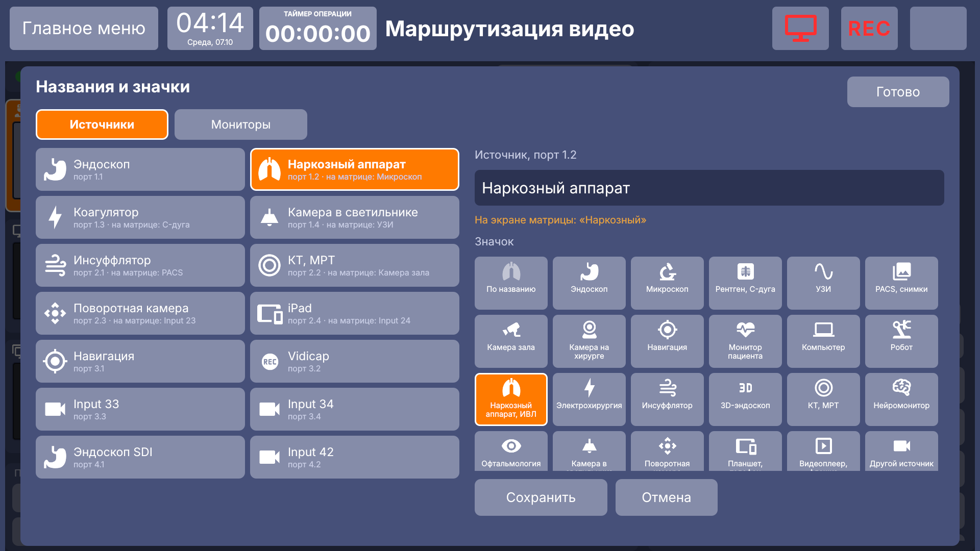Select the Монитор пациента icon
This screenshot has height=551, width=980.
pos(745,341)
